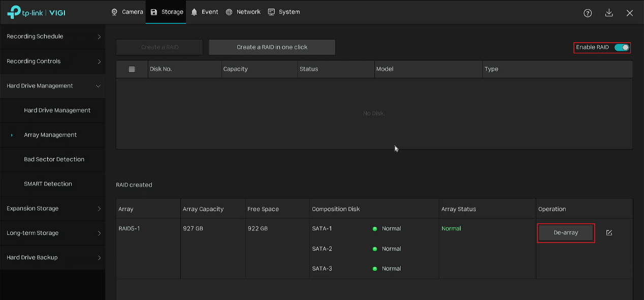The image size is (644, 300).
Task: Open Bad Sector Detection page
Action: point(52,159)
